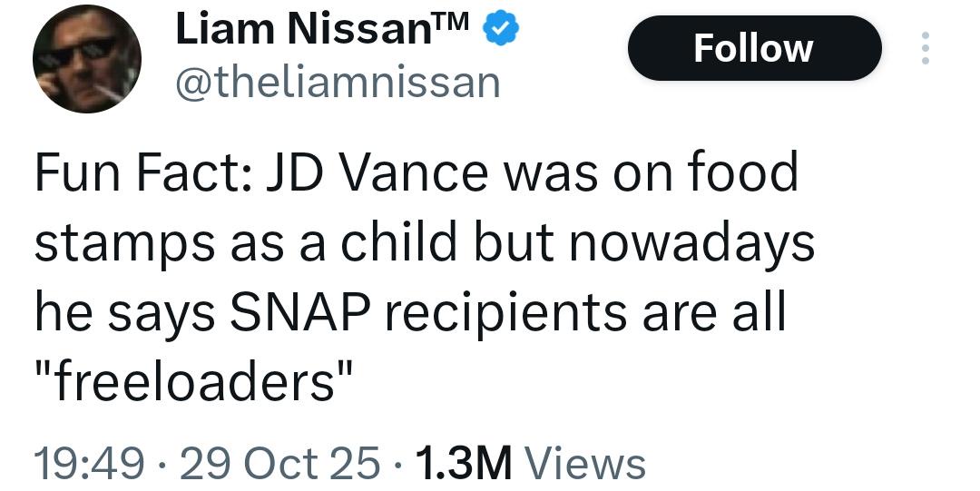The width and height of the screenshot is (980, 491).
Task: Click the word Views in the footer
Action: (x=585, y=463)
